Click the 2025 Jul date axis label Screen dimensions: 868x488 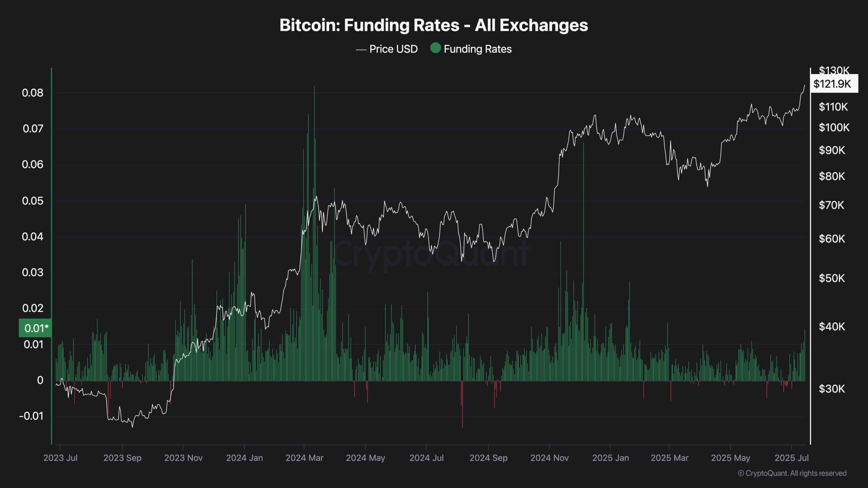pos(791,458)
